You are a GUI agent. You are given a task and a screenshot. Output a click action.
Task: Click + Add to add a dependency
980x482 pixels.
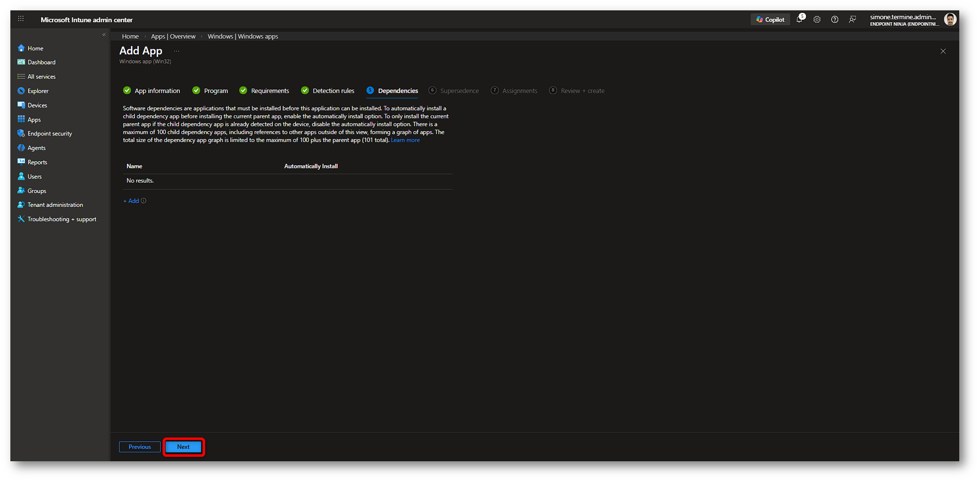tap(131, 201)
